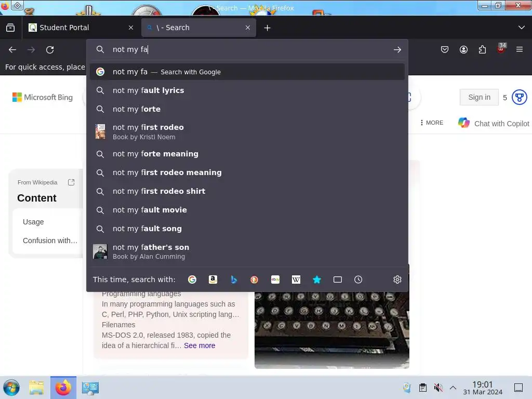This screenshot has width=532, height=399.
Task: Close the Student Portal tab
Action: pos(131,28)
